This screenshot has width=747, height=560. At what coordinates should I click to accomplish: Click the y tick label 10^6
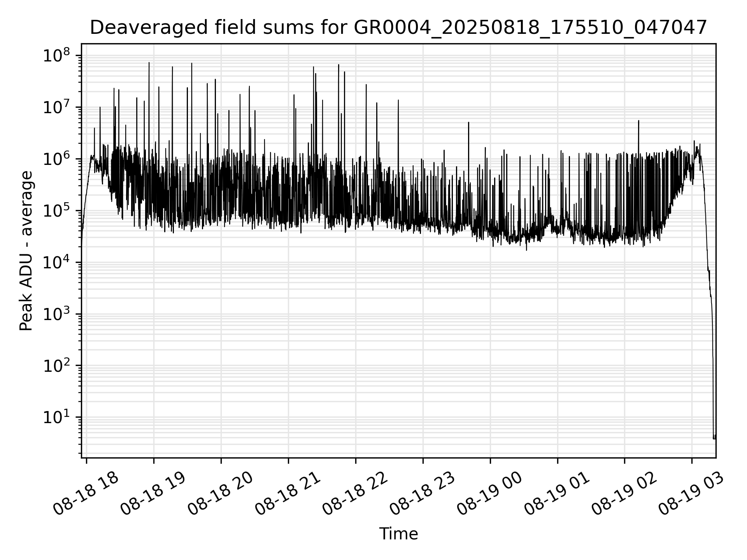tap(57, 159)
